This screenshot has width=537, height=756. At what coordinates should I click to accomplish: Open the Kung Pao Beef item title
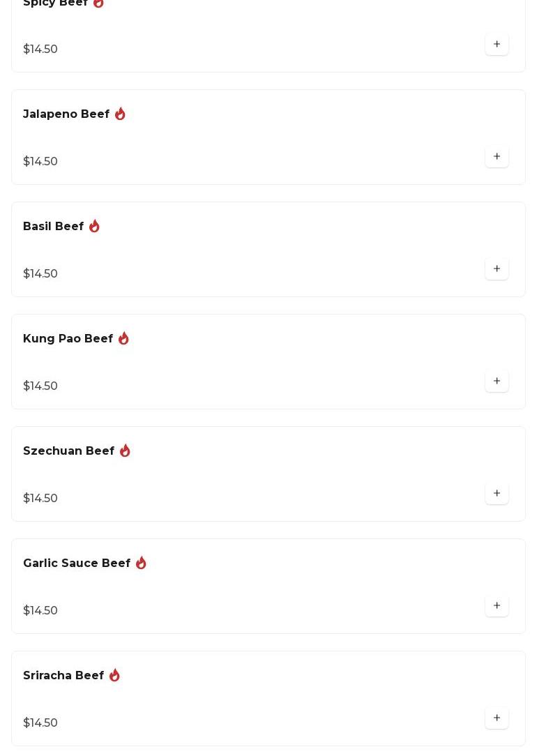(68, 339)
